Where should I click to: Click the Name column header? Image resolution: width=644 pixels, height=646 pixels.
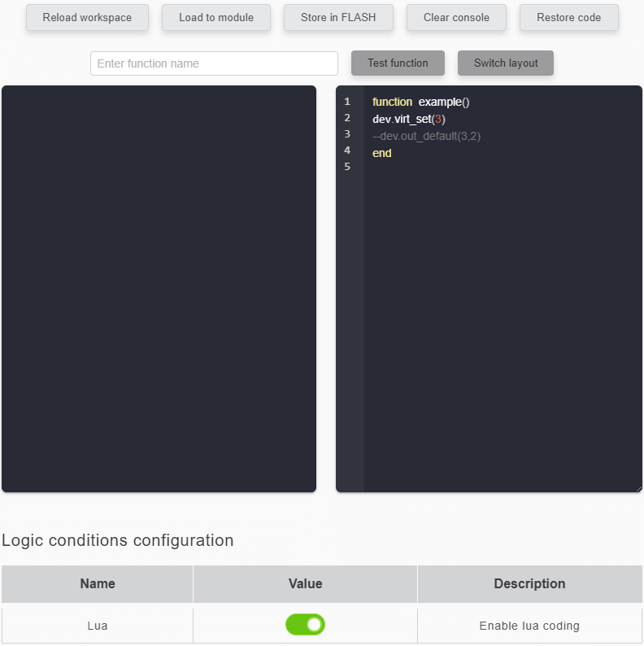tap(98, 584)
